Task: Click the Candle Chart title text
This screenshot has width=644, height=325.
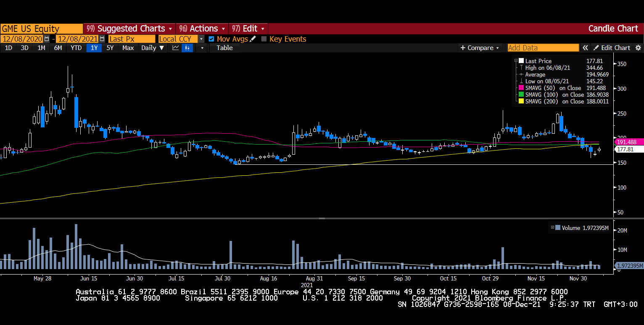Action: click(613, 29)
